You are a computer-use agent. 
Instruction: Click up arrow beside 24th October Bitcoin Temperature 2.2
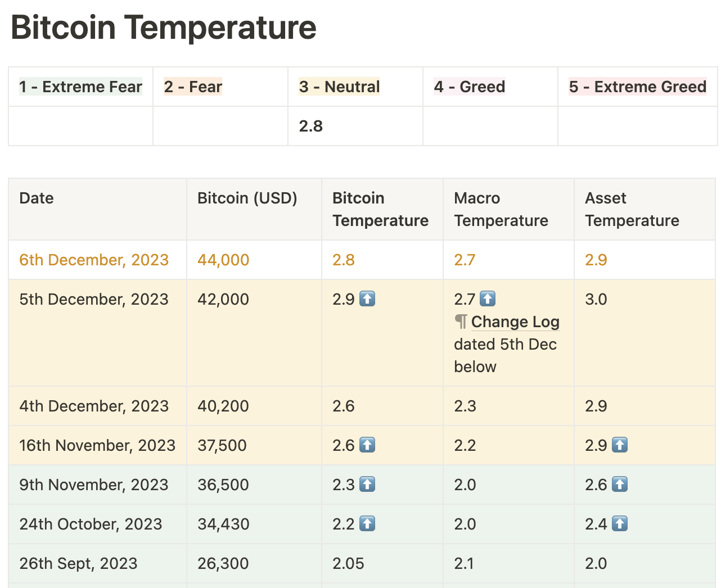coord(367,524)
